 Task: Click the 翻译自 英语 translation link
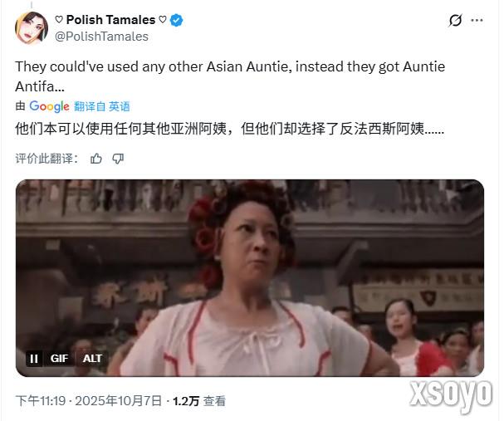[102, 106]
